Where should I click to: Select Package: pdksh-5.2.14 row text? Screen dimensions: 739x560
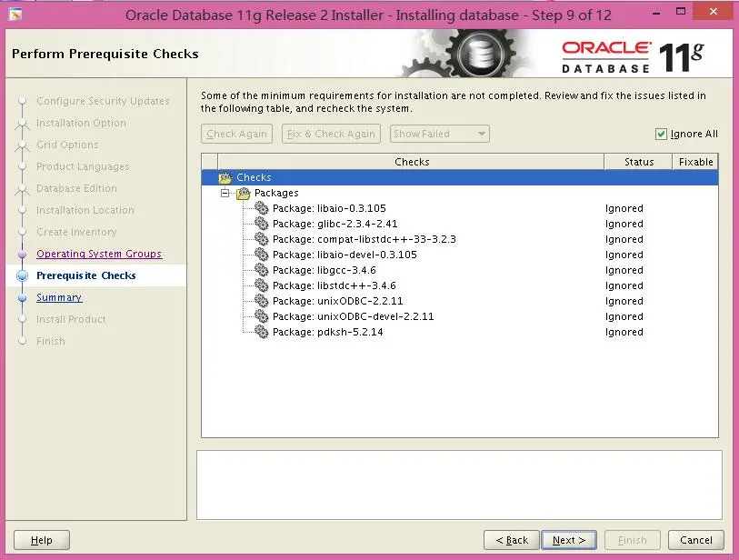tap(327, 332)
